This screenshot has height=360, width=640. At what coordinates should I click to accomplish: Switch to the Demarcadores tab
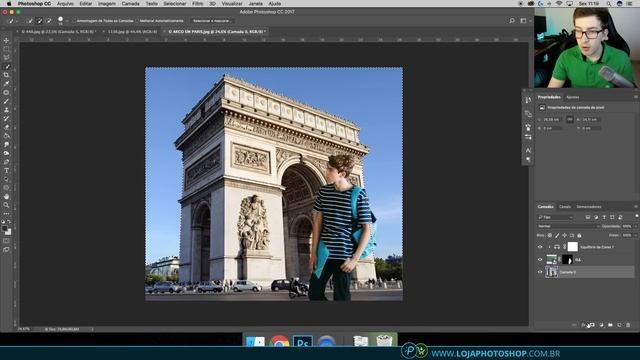tap(589, 207)
